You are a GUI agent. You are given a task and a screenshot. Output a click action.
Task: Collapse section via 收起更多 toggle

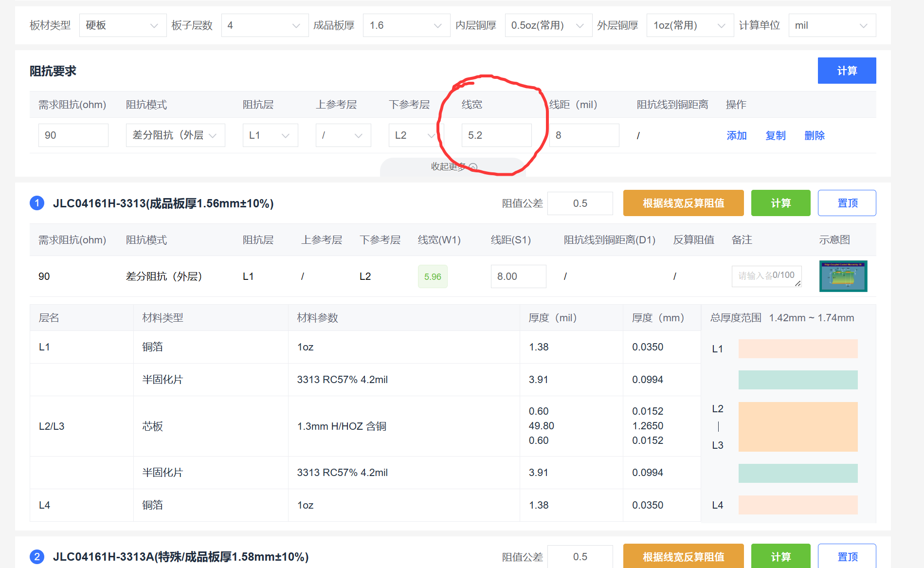[x=453, y=167]
